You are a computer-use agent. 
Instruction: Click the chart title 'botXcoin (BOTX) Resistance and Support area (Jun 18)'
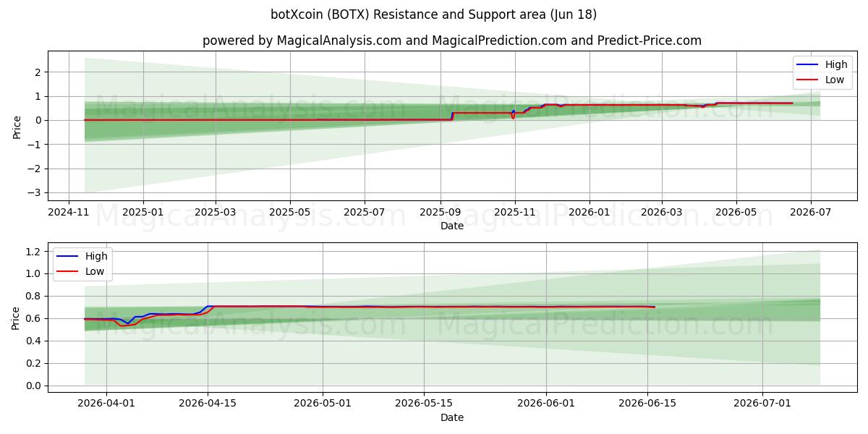point(434,14)
